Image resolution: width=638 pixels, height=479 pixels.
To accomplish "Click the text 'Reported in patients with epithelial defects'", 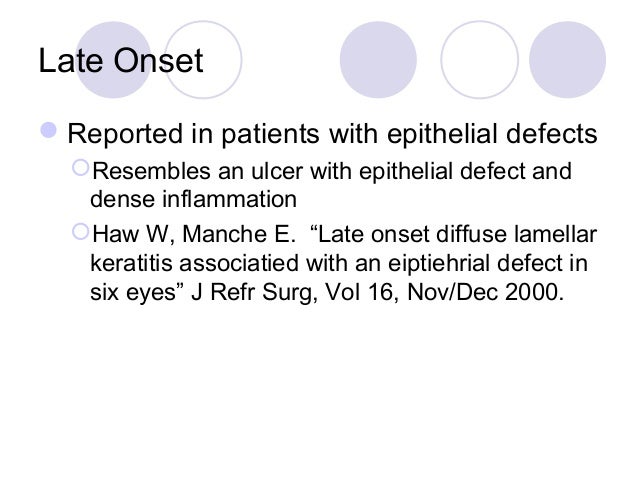I will (x=332, y=134).
